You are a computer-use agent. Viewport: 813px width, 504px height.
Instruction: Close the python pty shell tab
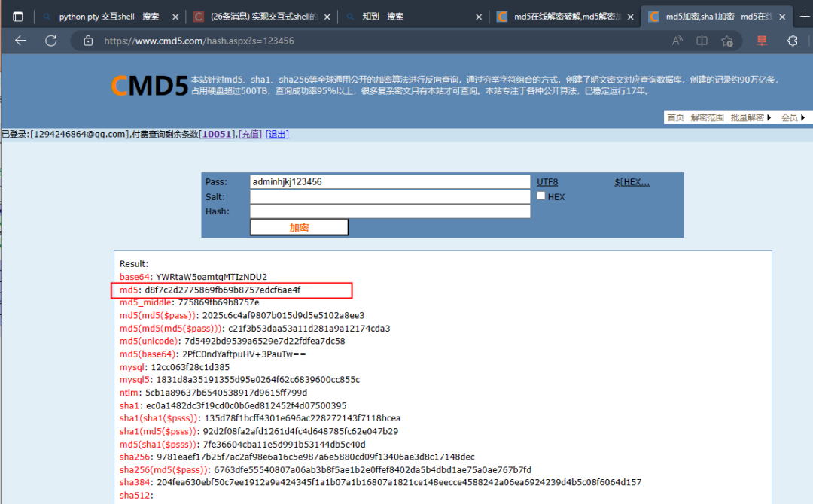click(175, 17)
